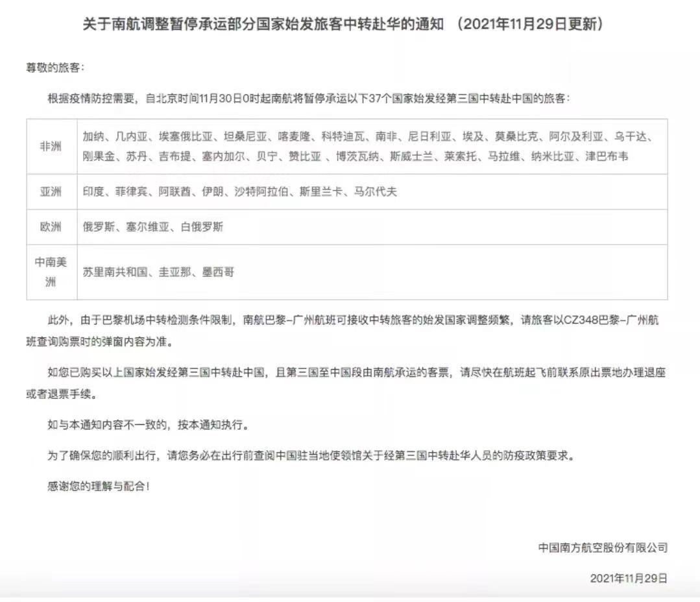Click the country name 墨西哥
Screen dimensions: 700x602
click(218, 272)
